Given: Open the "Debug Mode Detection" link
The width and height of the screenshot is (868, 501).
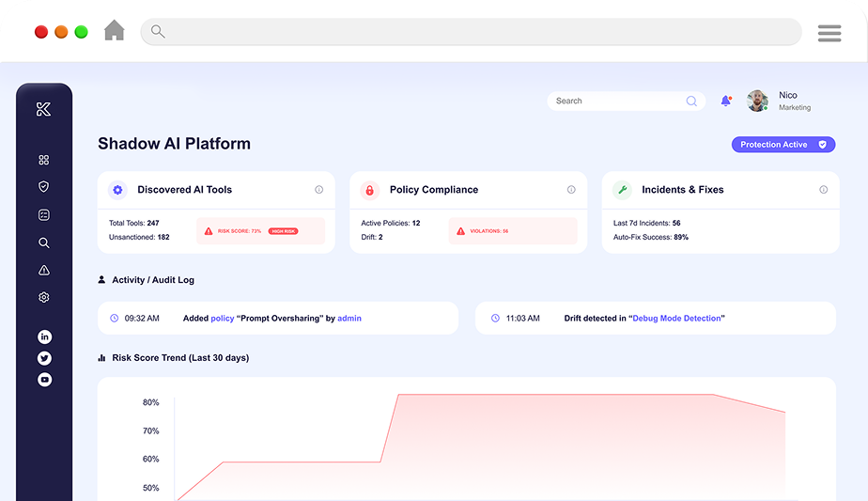Looking at the screenshot, I should pos(676,319).
